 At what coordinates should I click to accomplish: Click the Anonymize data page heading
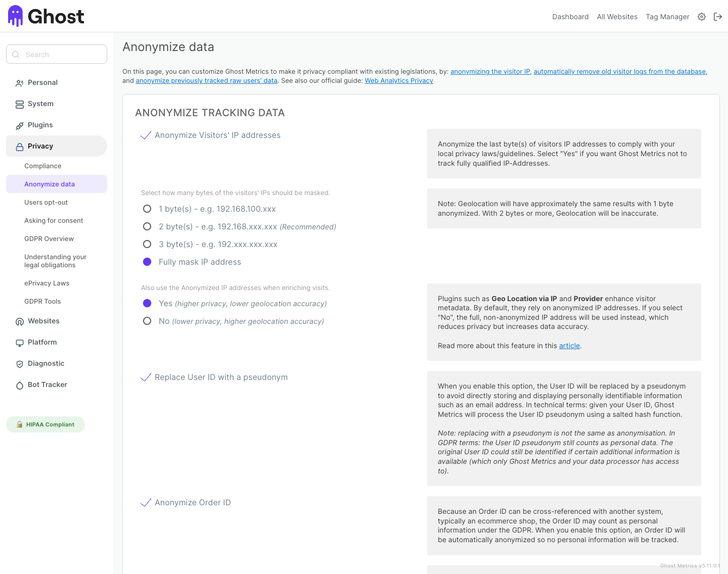(168, 47)
